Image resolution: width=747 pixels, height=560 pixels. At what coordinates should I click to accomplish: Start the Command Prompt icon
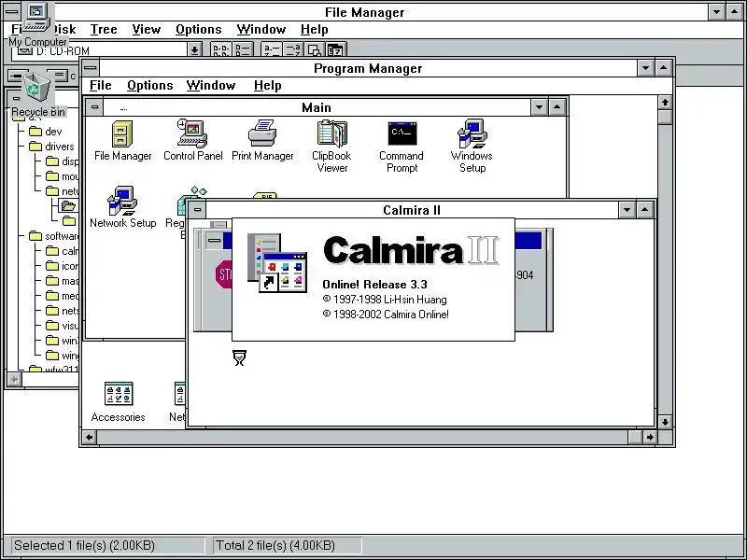(402, 147)
